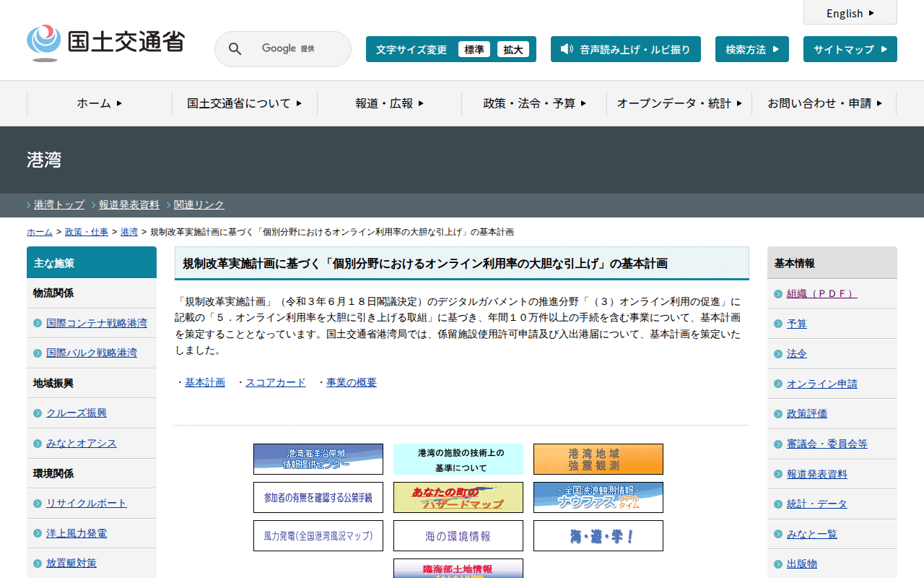The image size is (924, 578).
Task: Open 国際コンテナ戦略港湾 sidebar link
Action: point(96,323)
